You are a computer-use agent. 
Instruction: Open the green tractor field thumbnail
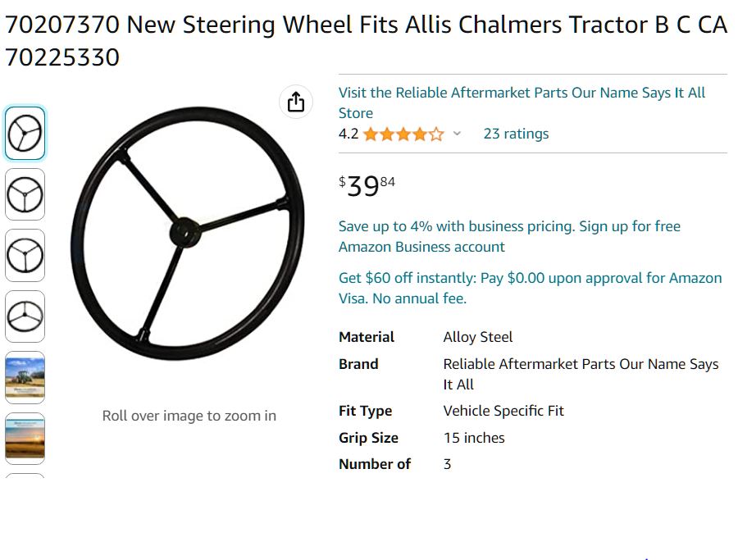(25, 377)
